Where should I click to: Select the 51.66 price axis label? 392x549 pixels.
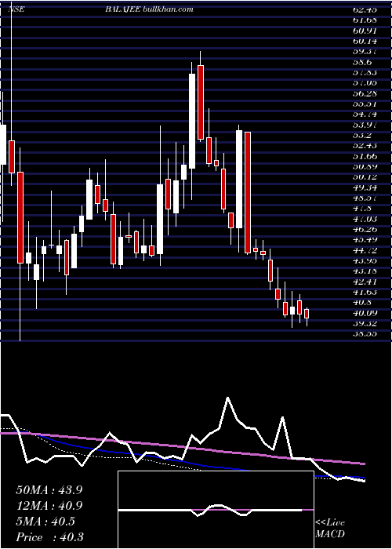pyautogui.click(x=365, y=156)
